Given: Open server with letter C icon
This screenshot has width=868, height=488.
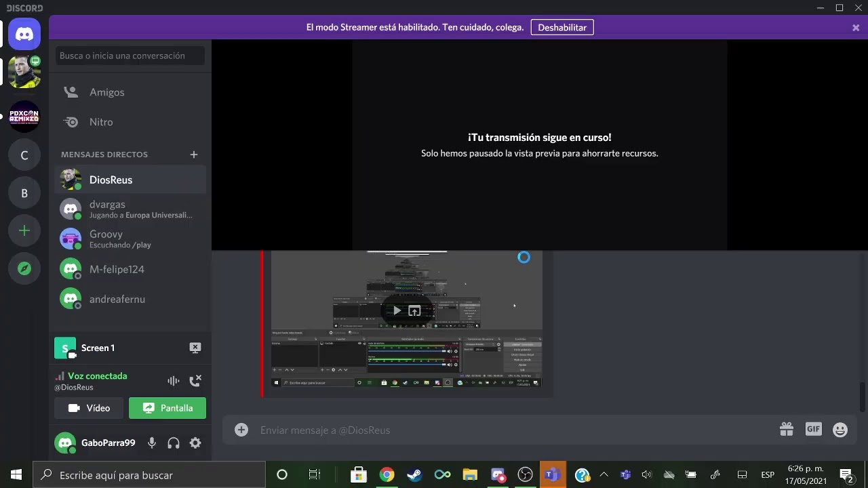Looking at the screenshot, I should tap(24, 155).
